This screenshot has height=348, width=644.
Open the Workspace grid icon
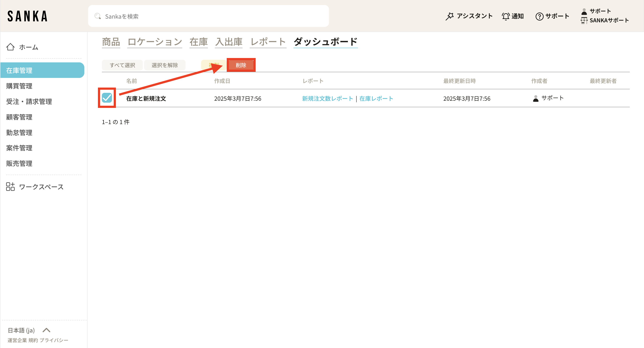(11, 187)
